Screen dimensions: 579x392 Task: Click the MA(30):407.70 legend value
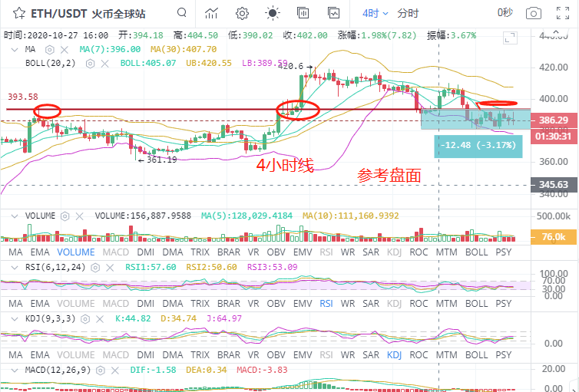184,49
